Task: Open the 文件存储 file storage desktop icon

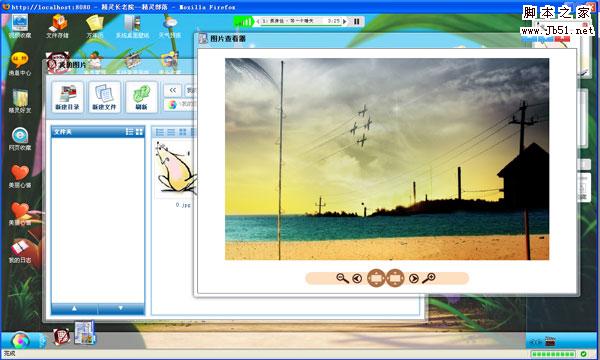Action: point(57,26)
